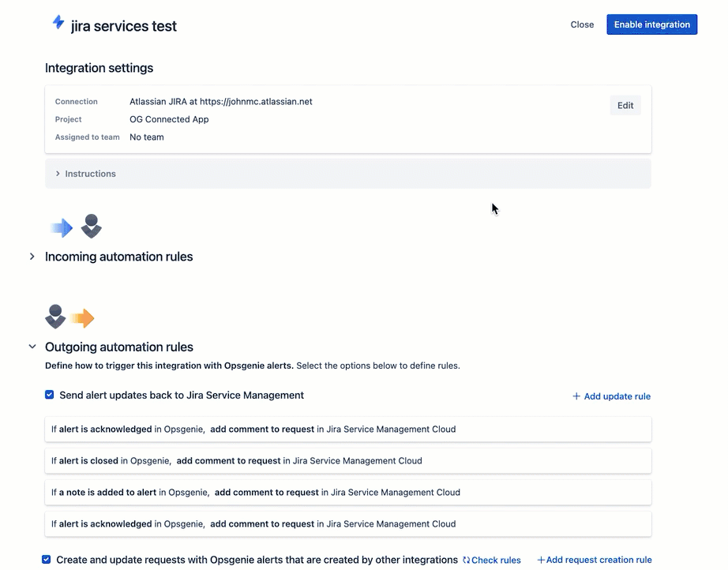
Task: Click the refresh icon next to Check rules
Action: [x=466, y=561]
